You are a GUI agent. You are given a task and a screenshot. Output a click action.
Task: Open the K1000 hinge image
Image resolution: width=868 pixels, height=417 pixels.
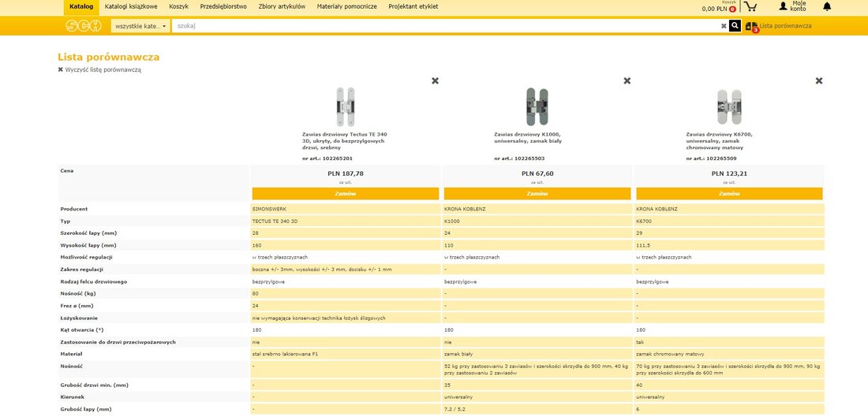(x=537, y=106)
